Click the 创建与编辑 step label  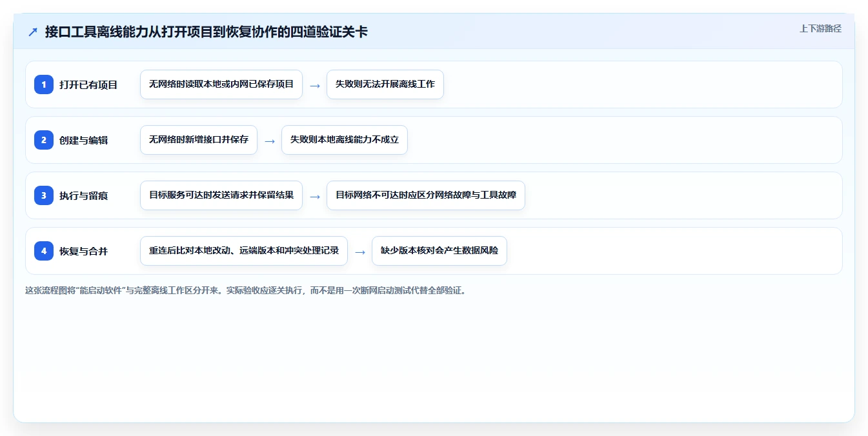pos(84,140)
